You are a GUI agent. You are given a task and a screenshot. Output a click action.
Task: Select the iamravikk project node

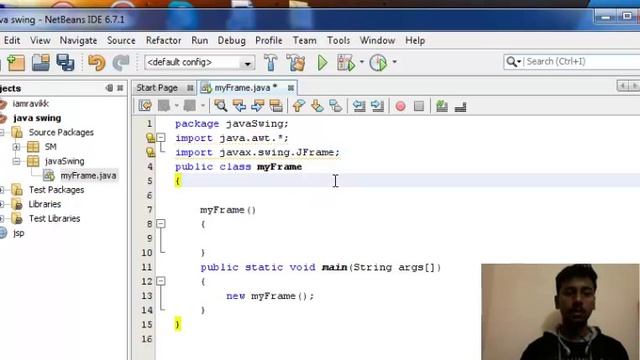click(31, 104)
